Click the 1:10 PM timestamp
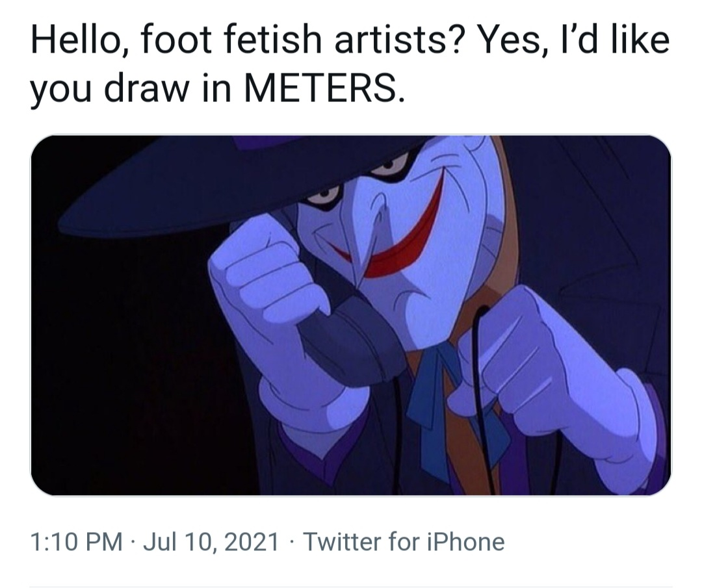Viewport: 702px width, 588px height. pyautogui.click(x=76, y=541)
